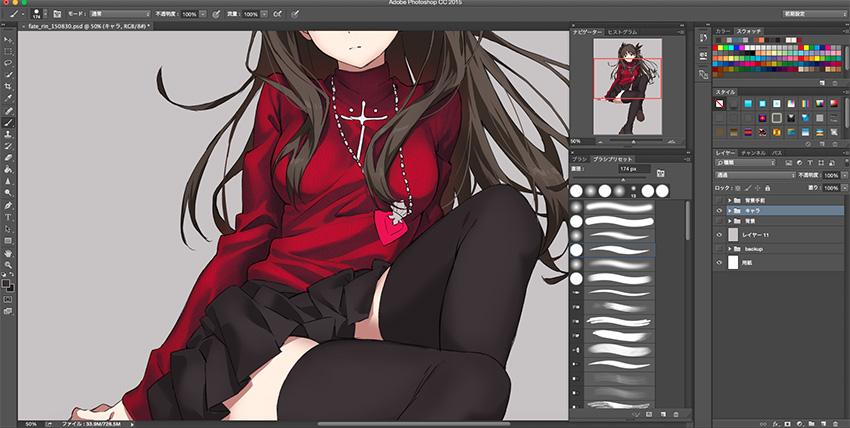Open the brush preset picker with size 174
This screenshot has height=428, width=850.
(39, 14)
